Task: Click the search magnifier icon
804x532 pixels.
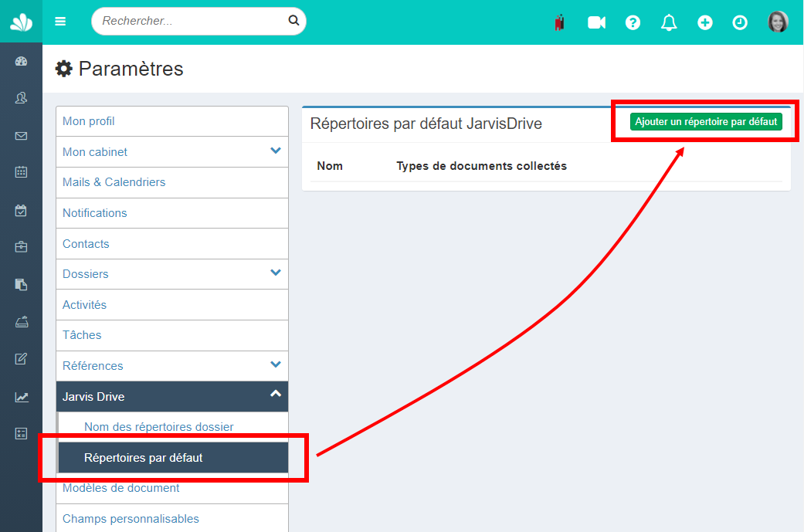Action: (293, 21)
